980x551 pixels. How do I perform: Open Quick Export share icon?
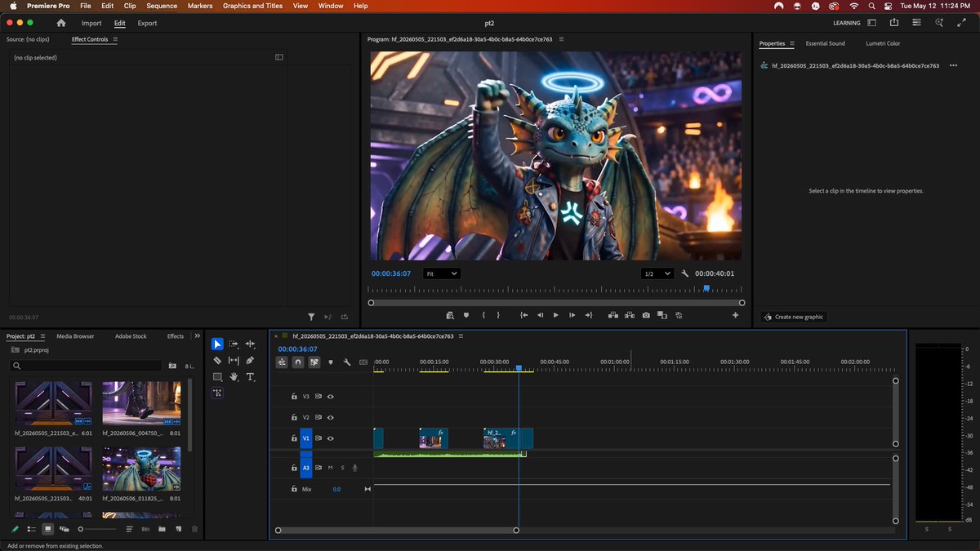[x=894, y=23]
